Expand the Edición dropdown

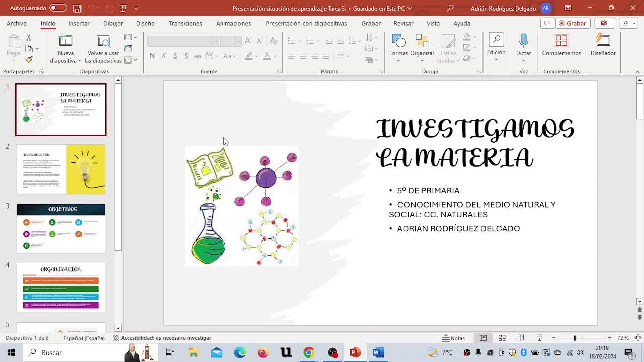496,60
